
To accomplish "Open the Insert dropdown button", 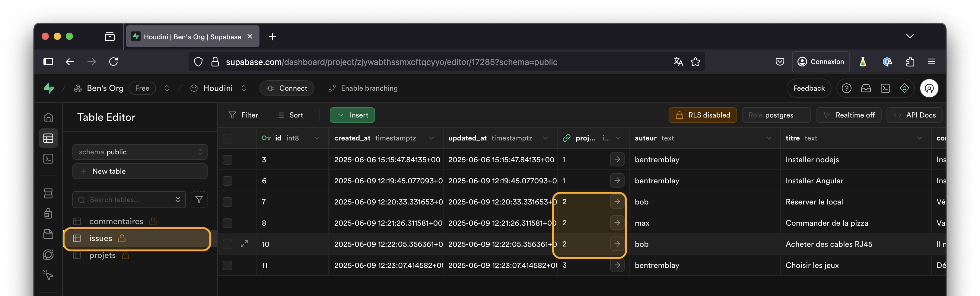I will [x=352, y=115].
